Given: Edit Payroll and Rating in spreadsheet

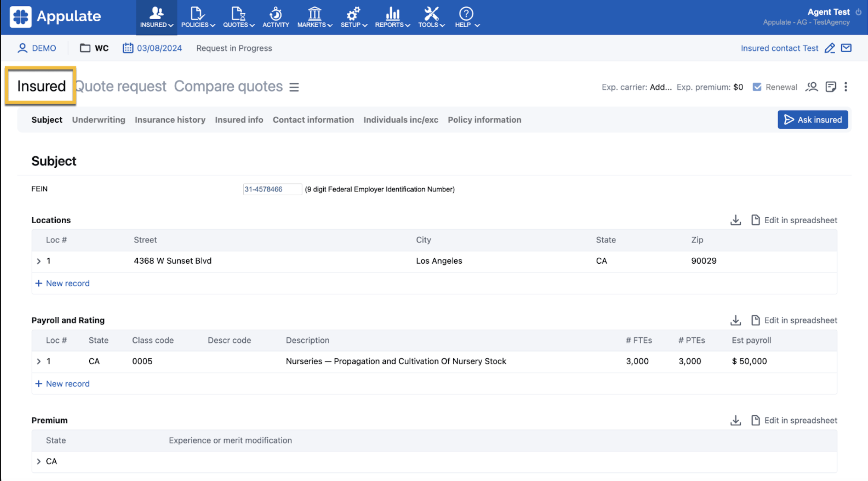Looking at the screenshot, I should click(794, 320).
